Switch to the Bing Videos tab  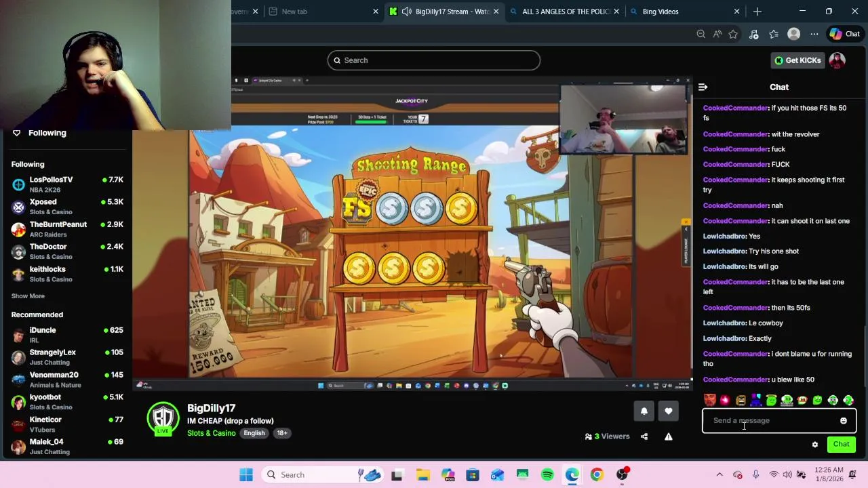684,12
